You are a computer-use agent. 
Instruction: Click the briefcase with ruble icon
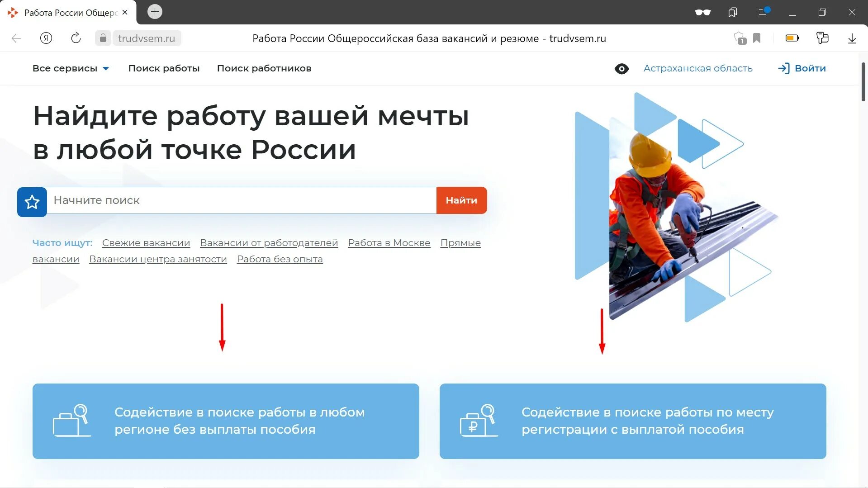(x=479, y=421)
